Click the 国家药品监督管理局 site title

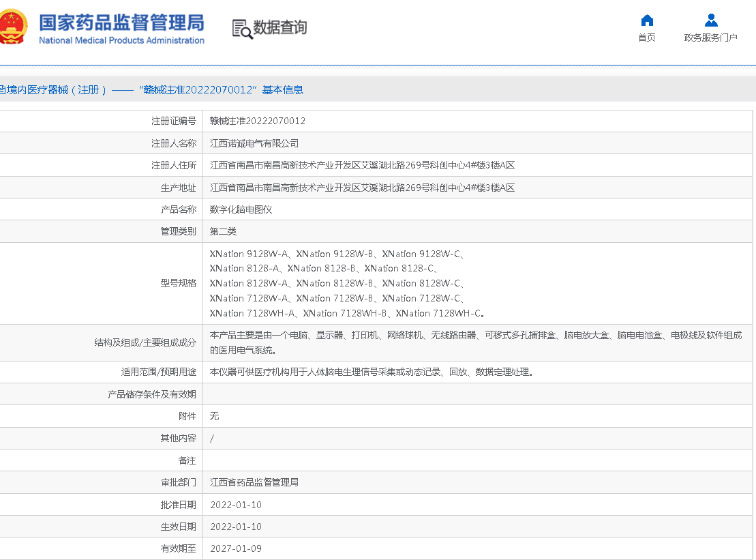coord(121,22)
